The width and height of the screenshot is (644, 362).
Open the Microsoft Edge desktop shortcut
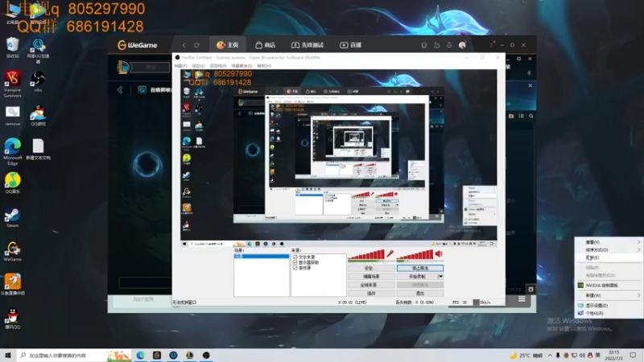[x=12, y=151]
